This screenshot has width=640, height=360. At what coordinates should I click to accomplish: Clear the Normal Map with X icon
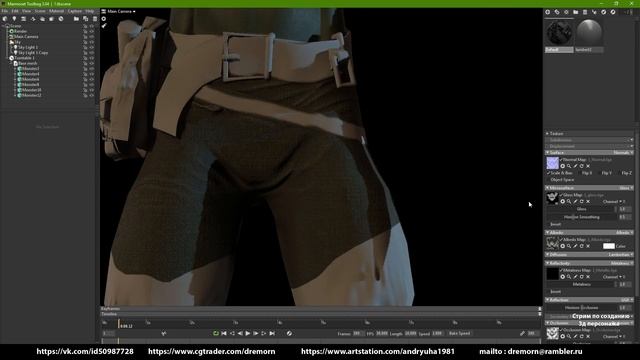coord(588,166)
